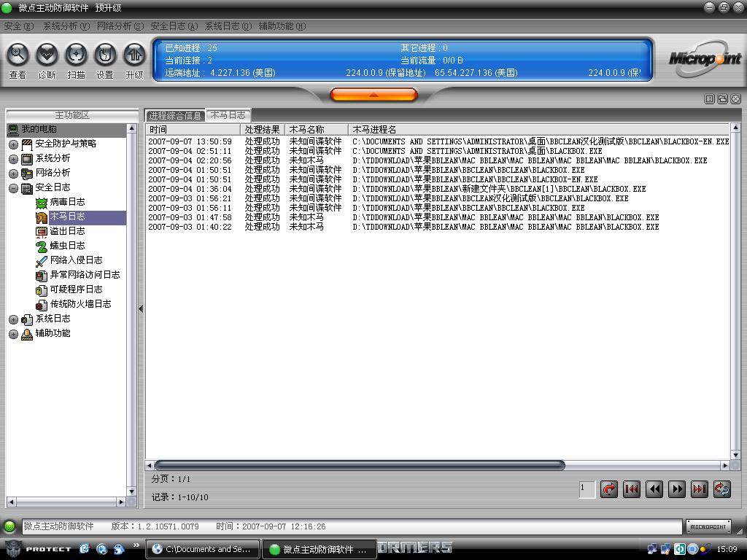
Task: Go to the previous page of records
Action: pos(654,489)
